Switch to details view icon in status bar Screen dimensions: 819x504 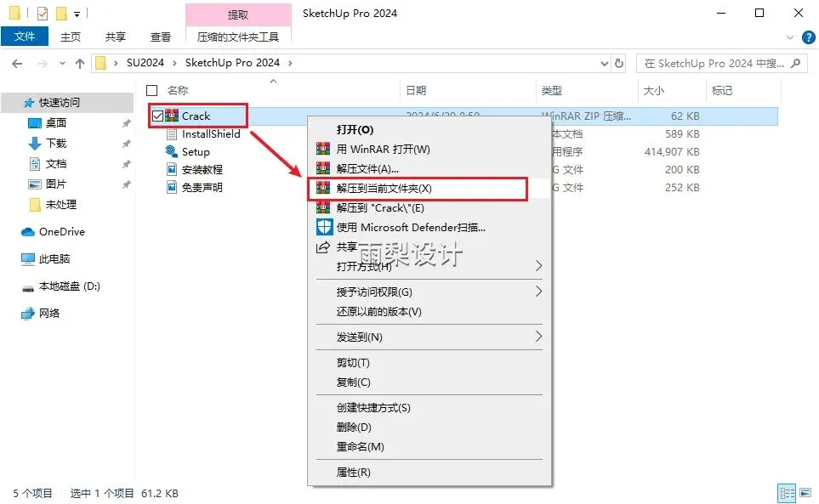787,492
